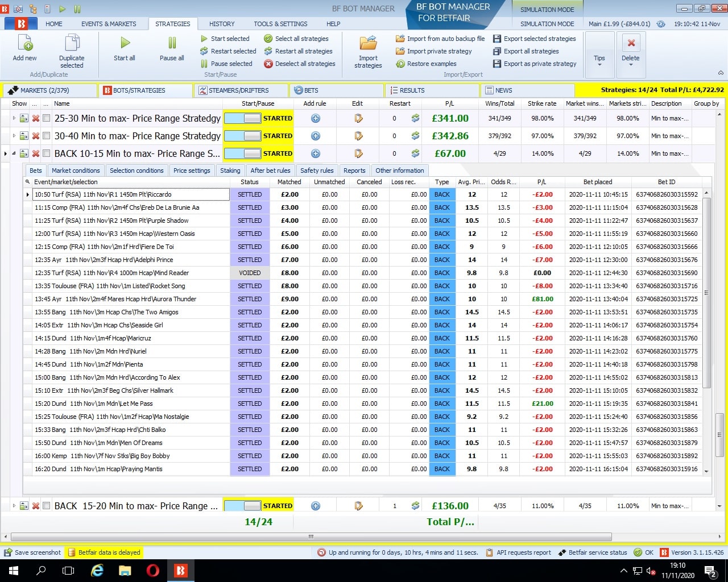728x582 pixels.
Task: Toggle Start/Pause switch for BACK 10-15 Min
Action: pos(243,153)
